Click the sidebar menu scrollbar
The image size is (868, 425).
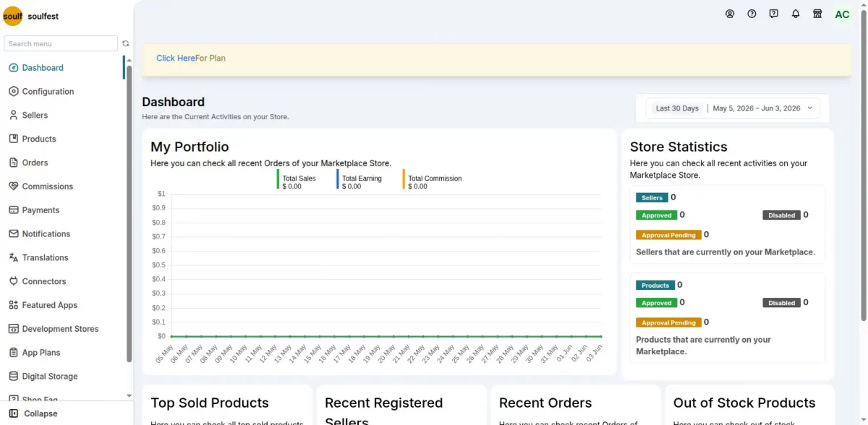(x=129, y=213)
